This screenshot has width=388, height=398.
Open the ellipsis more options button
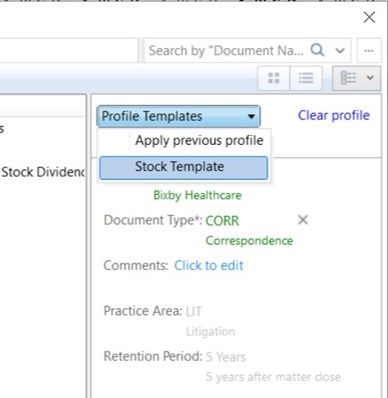369,51
